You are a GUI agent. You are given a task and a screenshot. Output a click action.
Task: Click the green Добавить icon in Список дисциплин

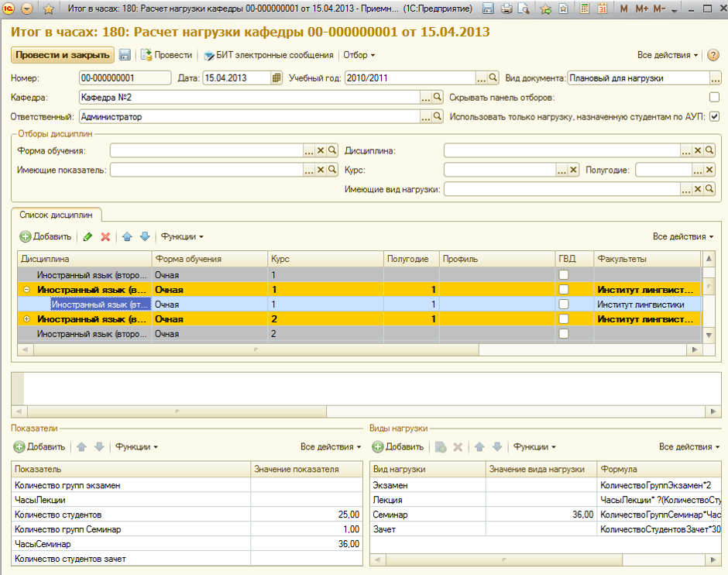tap(26, 236)
